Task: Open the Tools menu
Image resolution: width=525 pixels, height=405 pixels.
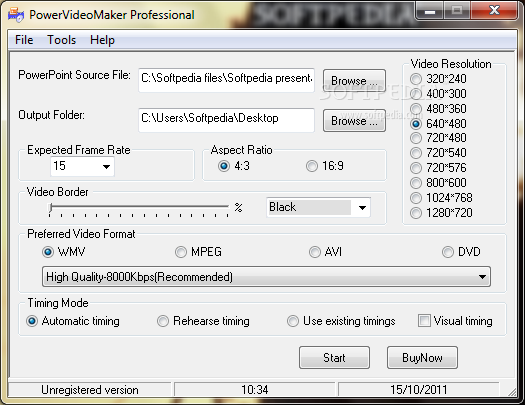Action: coord(62,40)
